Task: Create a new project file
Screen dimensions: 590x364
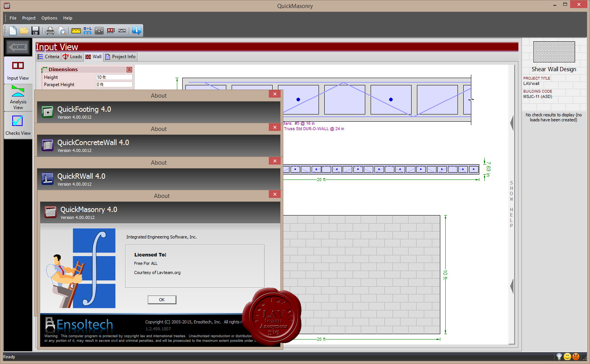Action: 13,31
